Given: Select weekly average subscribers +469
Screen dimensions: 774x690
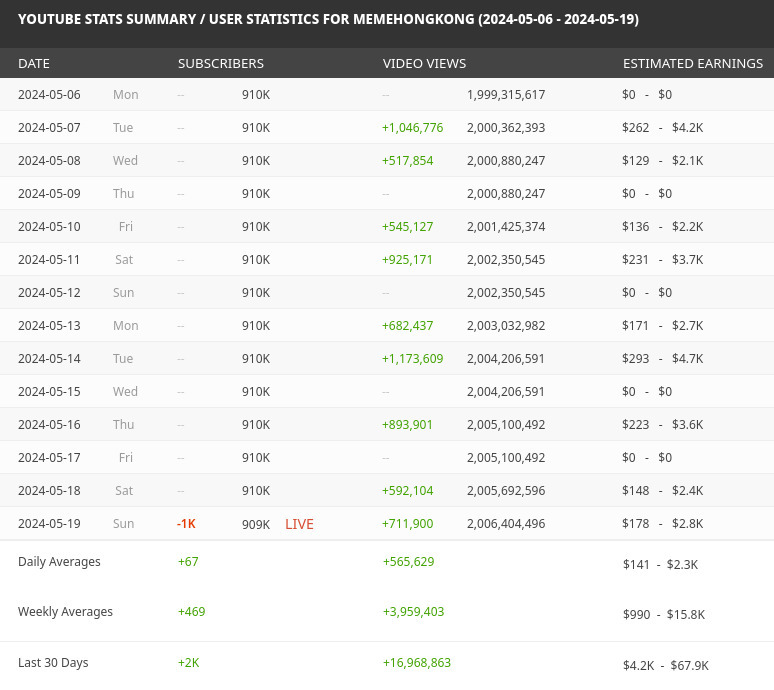Looking at the screenshot, I should [192, 612].
